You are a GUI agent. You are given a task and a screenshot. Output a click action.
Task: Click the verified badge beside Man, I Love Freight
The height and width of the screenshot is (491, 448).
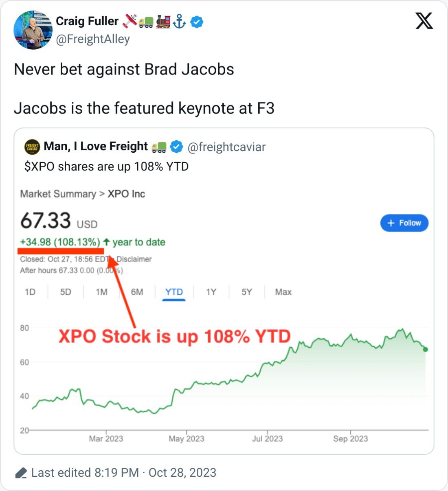(x=176, y=147)
